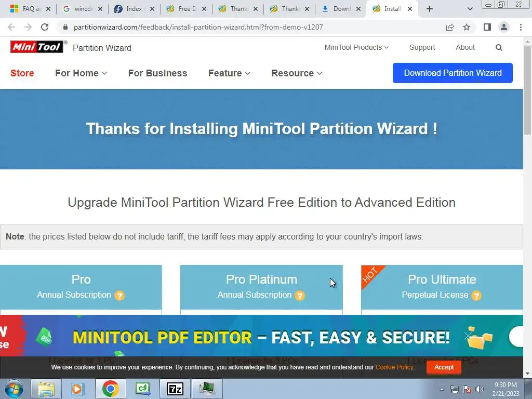Click the MiniTool PDF Editor banner
532x399 pixels.
click(261, 336)
